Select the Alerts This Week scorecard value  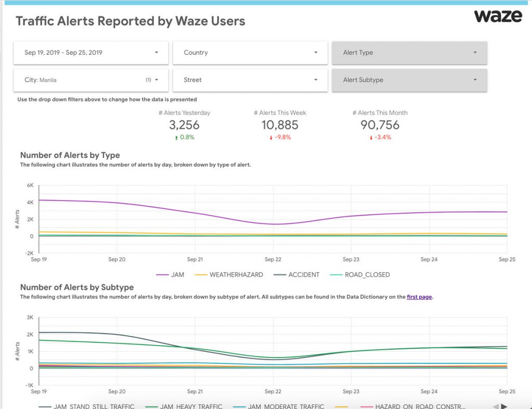280,125
